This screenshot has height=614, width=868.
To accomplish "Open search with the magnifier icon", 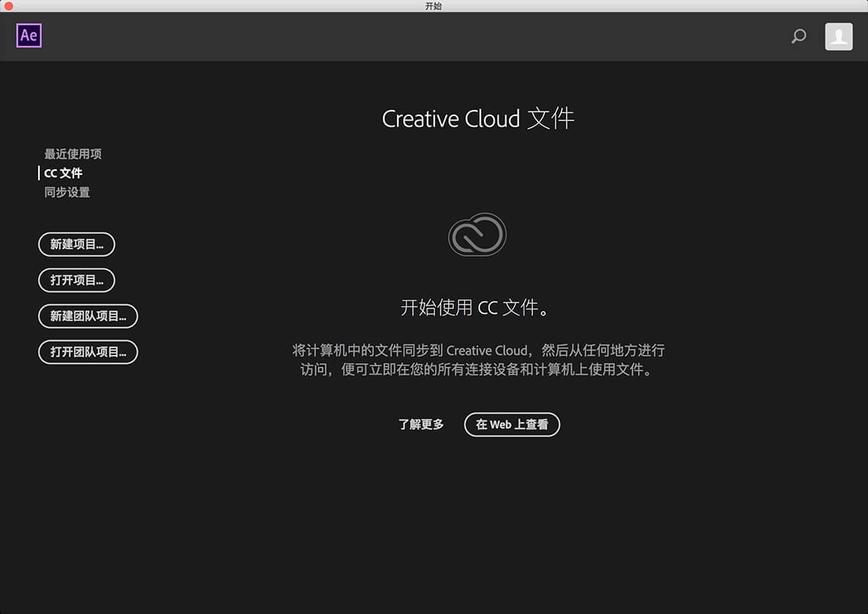I will point(799,36).
